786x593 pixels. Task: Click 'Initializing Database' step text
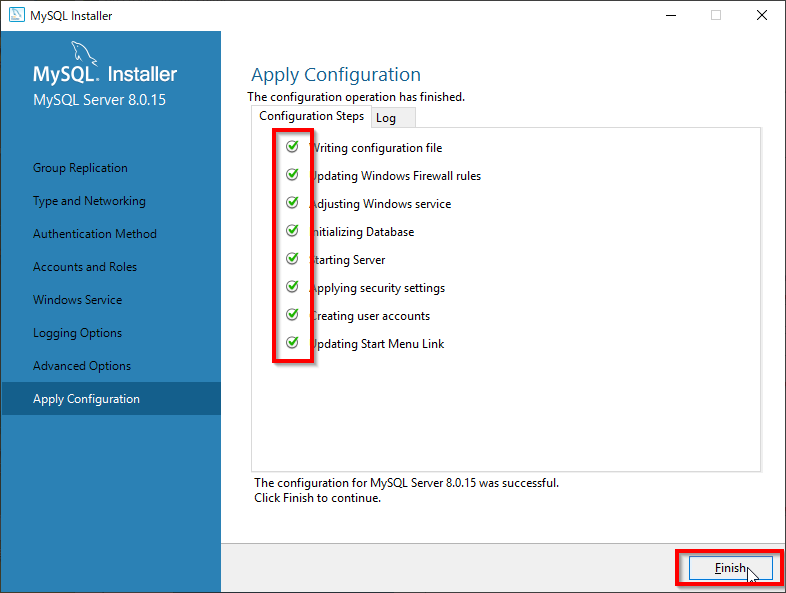coord(362,232)
